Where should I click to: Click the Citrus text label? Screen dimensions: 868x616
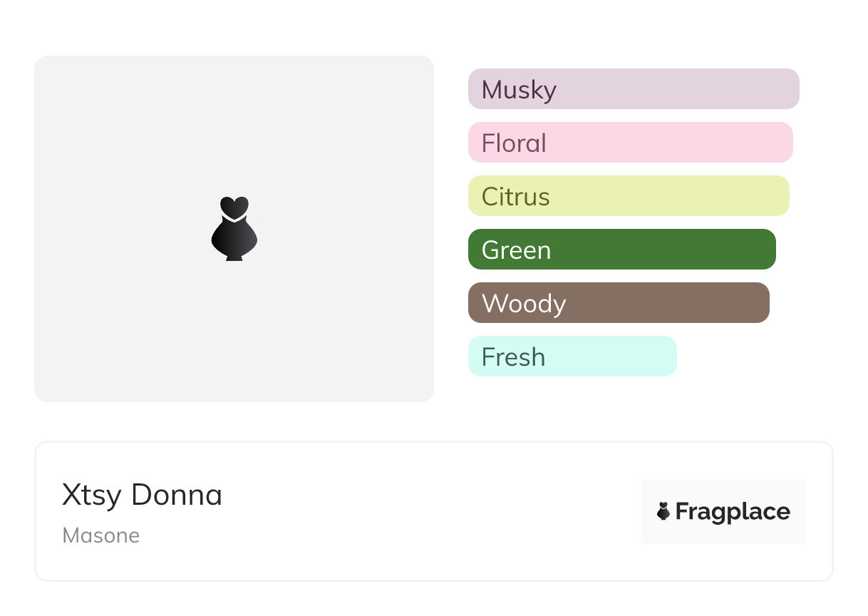pos(515,197)
